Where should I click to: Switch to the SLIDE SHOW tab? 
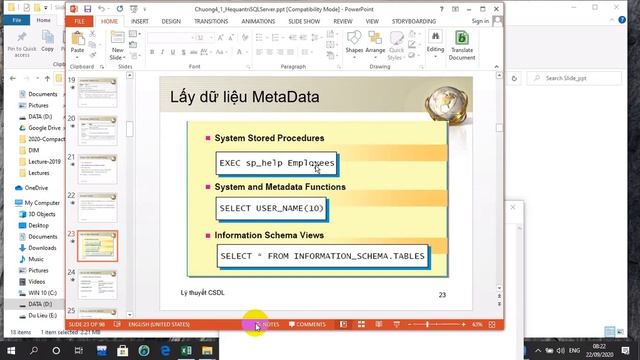(x=304, y=21)
